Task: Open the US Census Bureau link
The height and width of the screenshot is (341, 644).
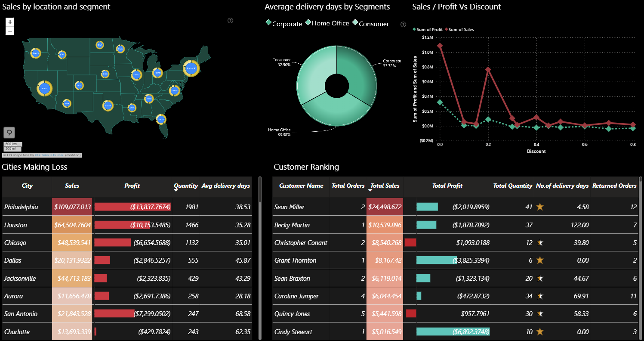Action: coord(50,155)
